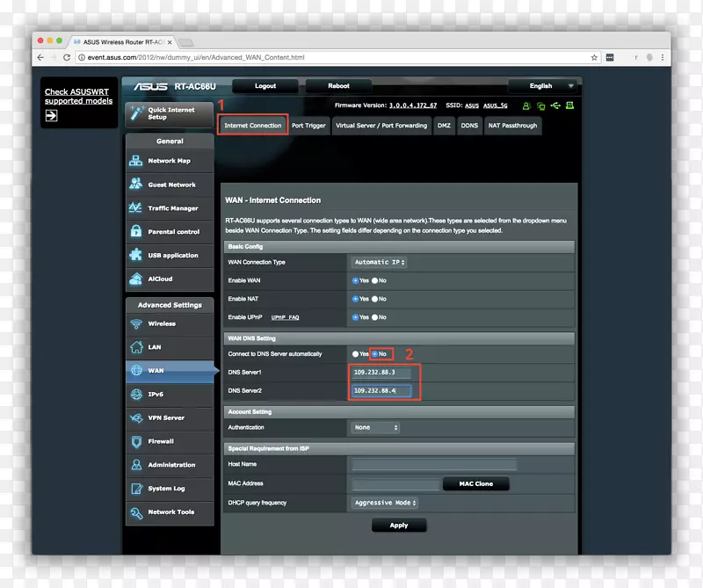Open the Authentication dropdown
The image size is (703, 588).
coord(376,427)
